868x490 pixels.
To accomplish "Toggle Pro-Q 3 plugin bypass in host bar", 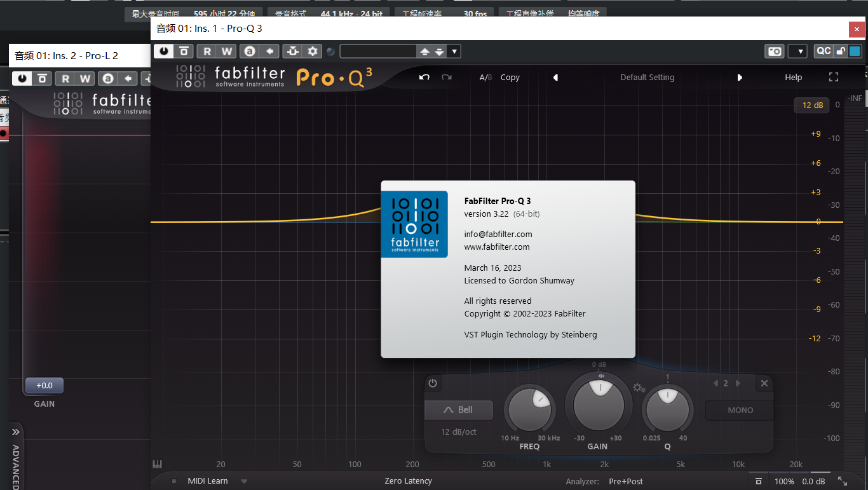I will tap(164, 51).
